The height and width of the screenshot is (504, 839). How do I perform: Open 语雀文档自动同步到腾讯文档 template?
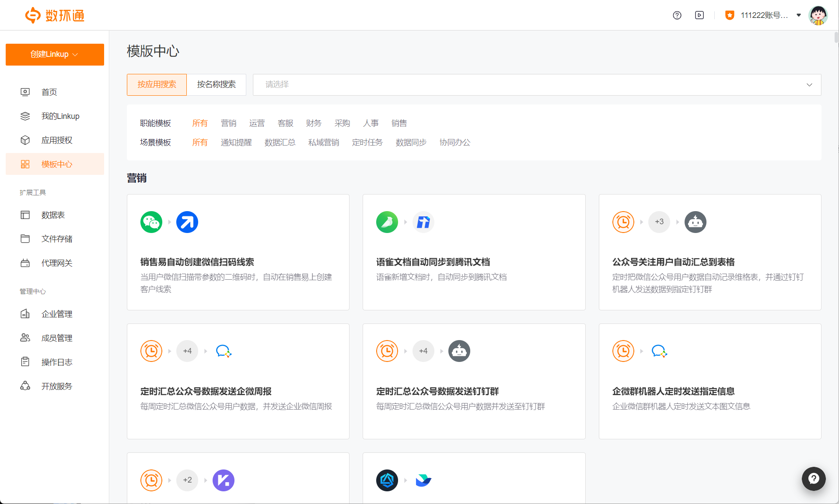[x=474, y=252]
